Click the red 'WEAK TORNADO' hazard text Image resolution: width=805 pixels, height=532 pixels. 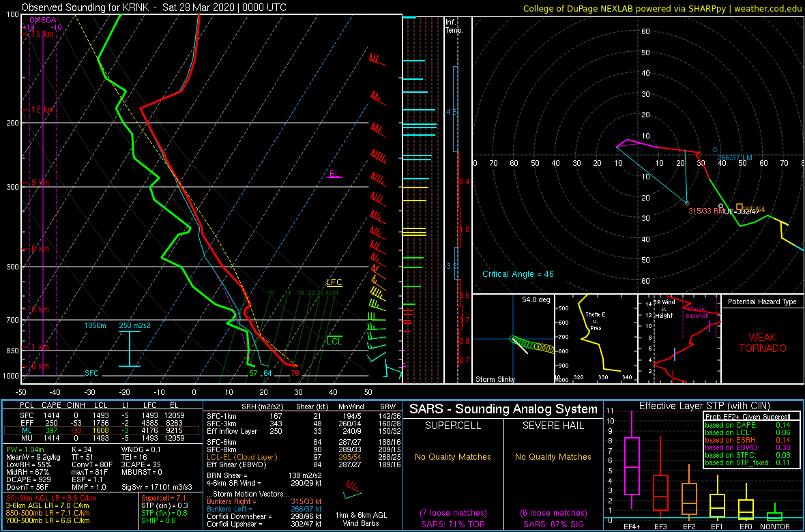click(763, 342)
